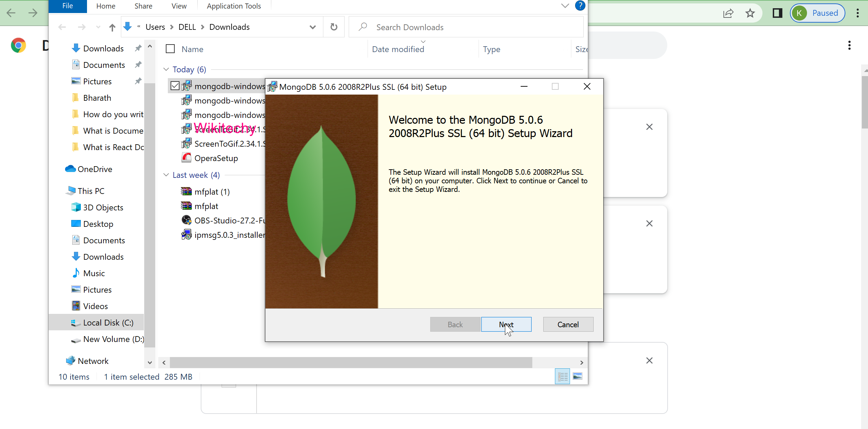Viewport: 868px width, 429px height.
Task: Open the 'What is React Dc' folder
Action: click(x=113, y=147)
